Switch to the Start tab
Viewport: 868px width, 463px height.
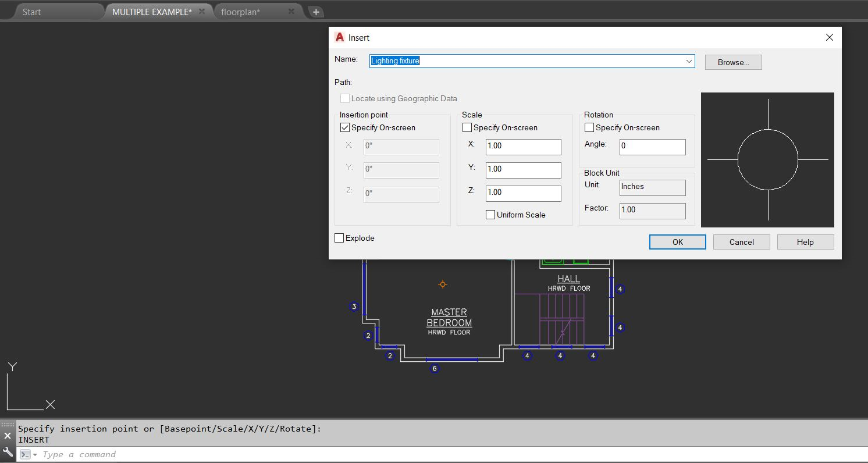31,12
